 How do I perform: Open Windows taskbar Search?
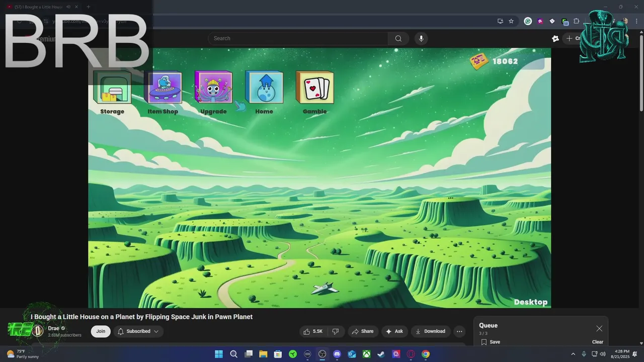[234, 354]
